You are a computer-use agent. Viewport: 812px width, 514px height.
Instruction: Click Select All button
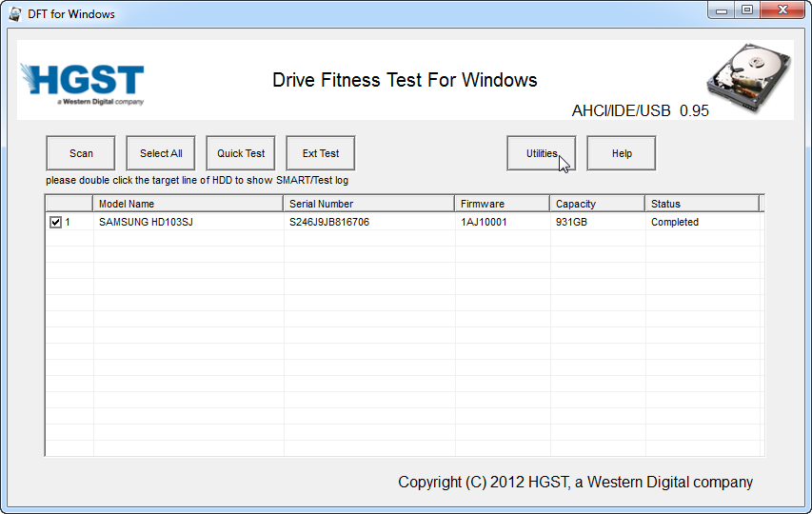pyautogui.click(x=161, y=153)
